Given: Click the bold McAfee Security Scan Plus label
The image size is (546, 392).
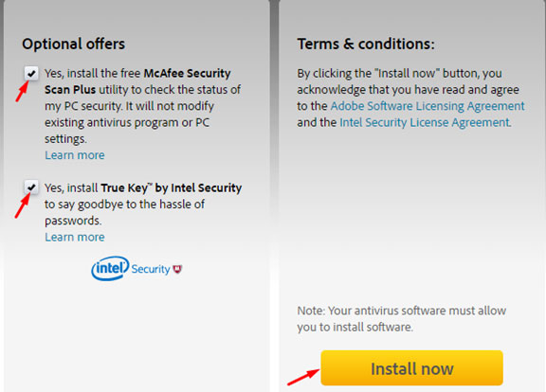Looking at the screenshot, I should pos(137,81).
